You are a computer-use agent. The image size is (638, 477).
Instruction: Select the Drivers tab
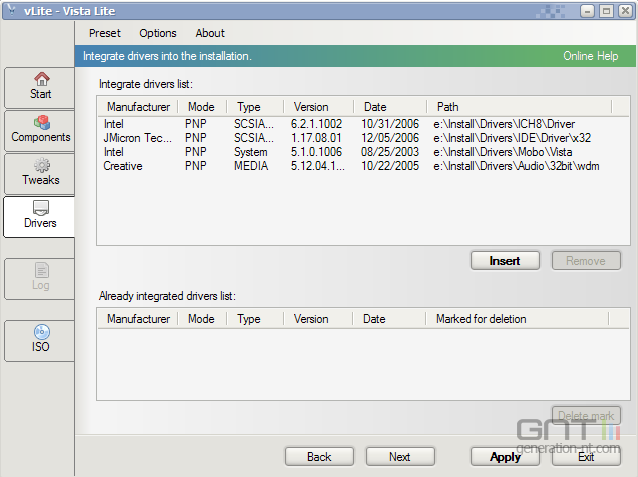pos(39,217)
